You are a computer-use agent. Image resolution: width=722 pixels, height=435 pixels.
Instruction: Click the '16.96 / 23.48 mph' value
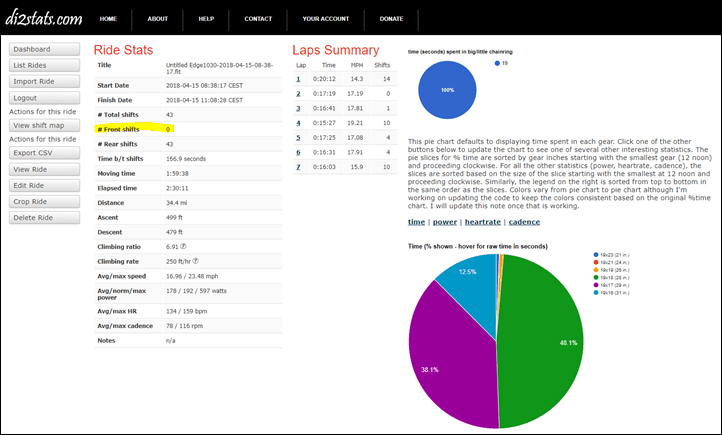coord(192,276)
